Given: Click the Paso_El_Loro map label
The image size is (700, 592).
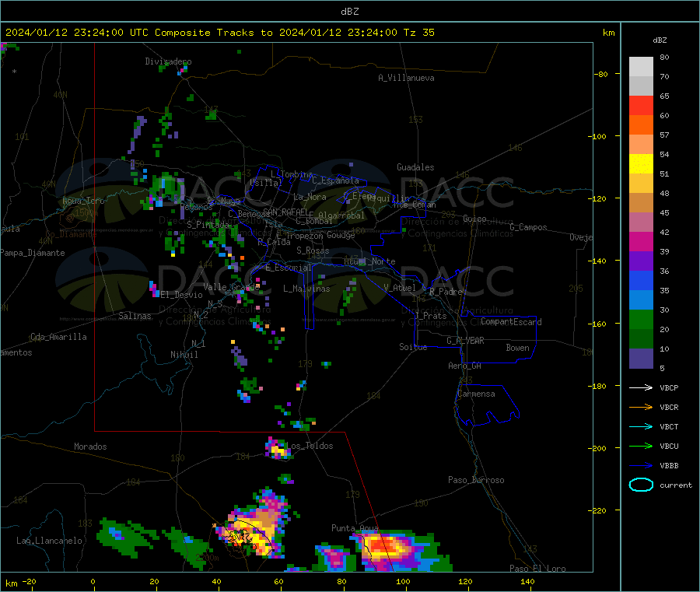Looking at the screenshot, I should coord(537,569).
